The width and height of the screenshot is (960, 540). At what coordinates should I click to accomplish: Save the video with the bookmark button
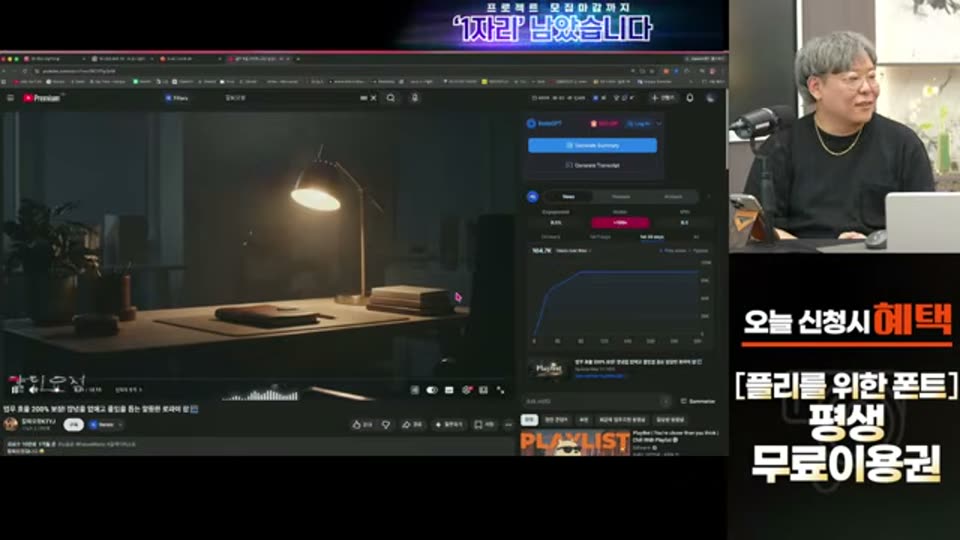click(485, 424)
